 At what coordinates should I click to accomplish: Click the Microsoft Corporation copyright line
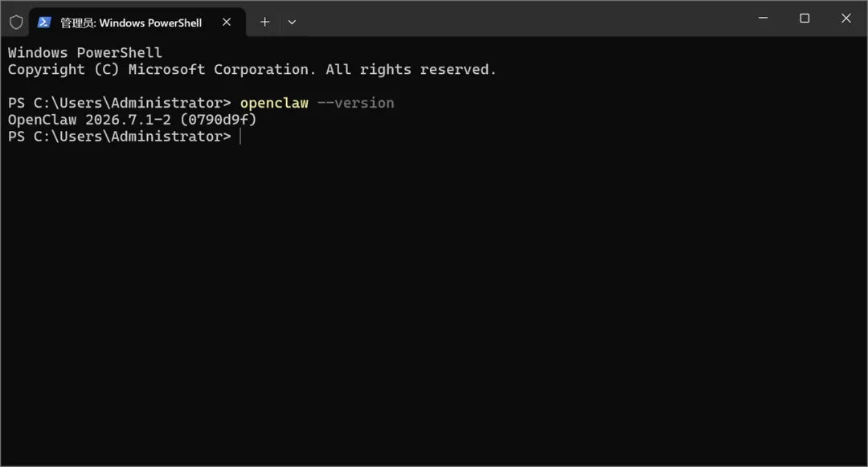[x=252, y=70]
